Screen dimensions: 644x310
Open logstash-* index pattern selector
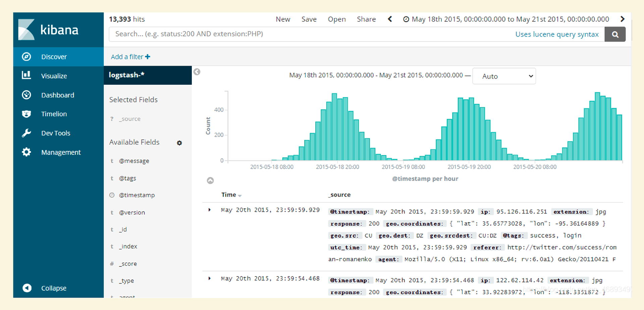[148, 75]
